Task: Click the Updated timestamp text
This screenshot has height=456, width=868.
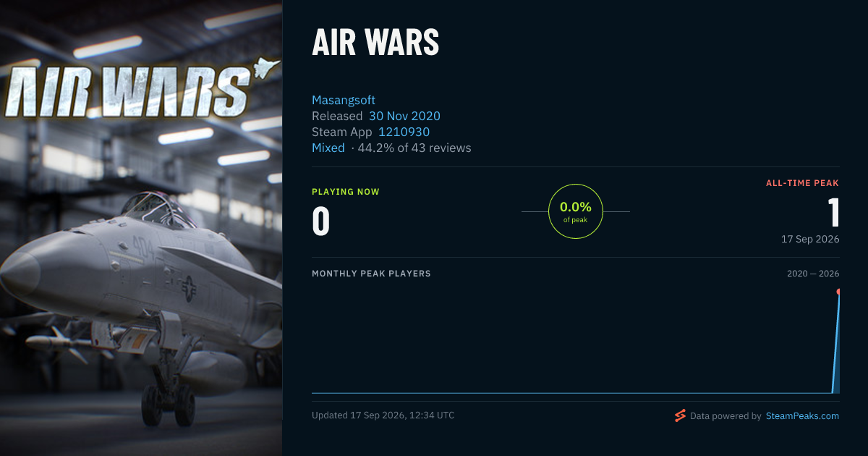Action: pos(383,415)
